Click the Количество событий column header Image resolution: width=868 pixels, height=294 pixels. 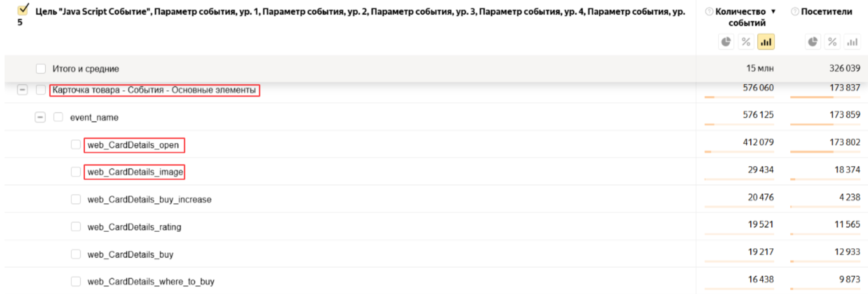(x=740, y=16)
